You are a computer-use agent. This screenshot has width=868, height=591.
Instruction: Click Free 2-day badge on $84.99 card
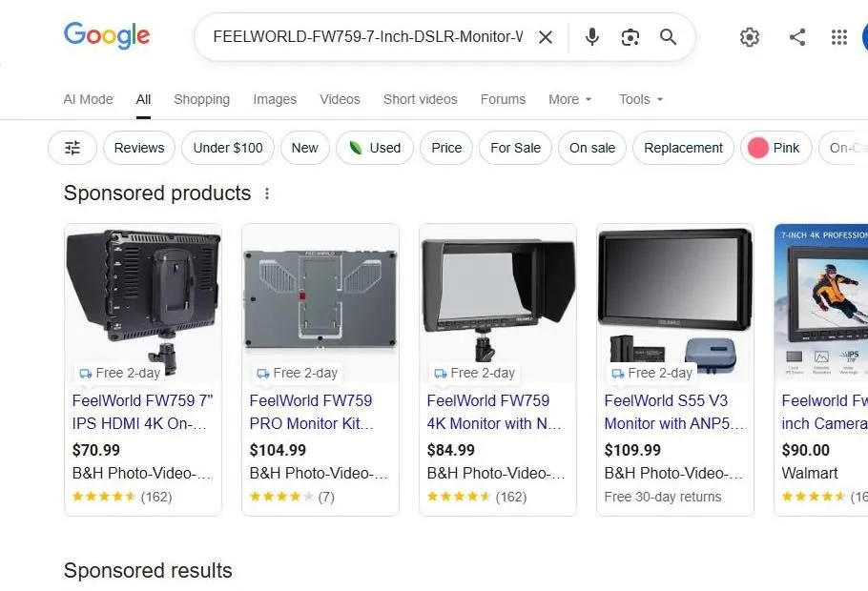pos(474,373)
